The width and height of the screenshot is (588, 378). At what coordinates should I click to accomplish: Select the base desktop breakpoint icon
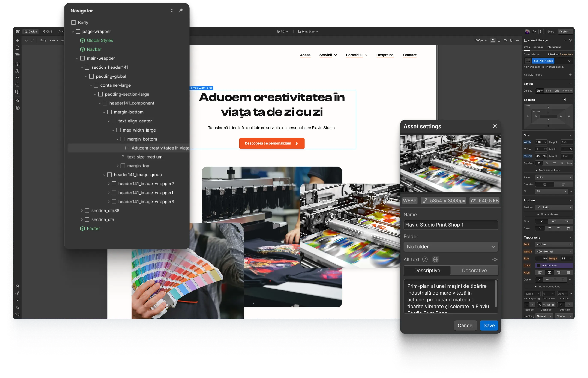(493, 41)
